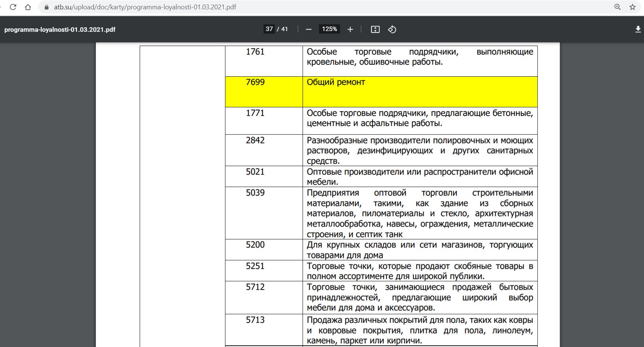Click description starting "Особые торговые подрядчики, выполняющие"
The image size is (644, 347).
tap(420, 57)
